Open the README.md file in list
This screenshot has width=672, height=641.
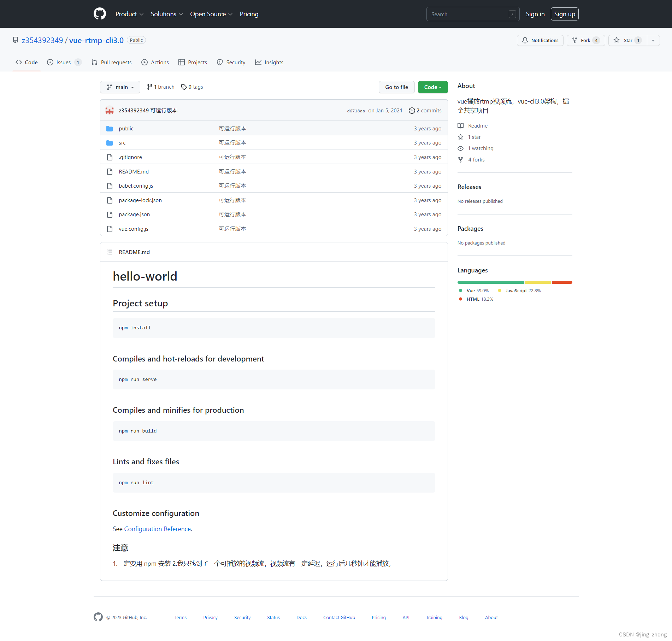tap(134, 171)
